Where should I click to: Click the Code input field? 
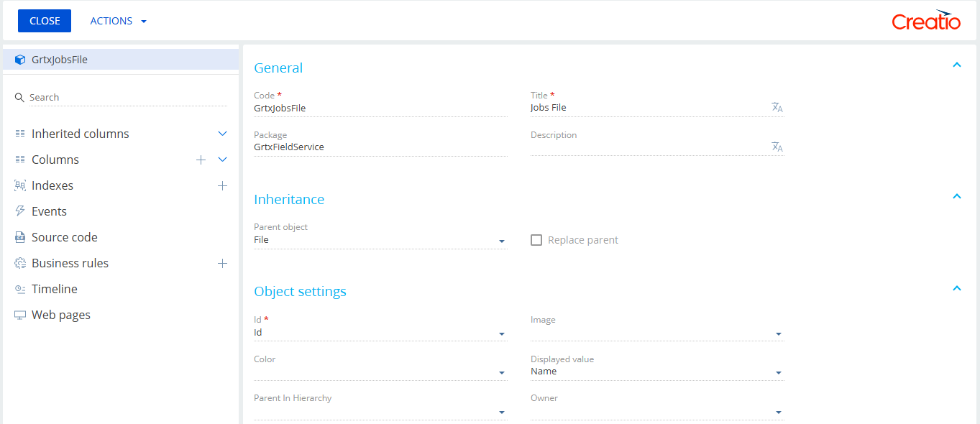tap(380, 108)
